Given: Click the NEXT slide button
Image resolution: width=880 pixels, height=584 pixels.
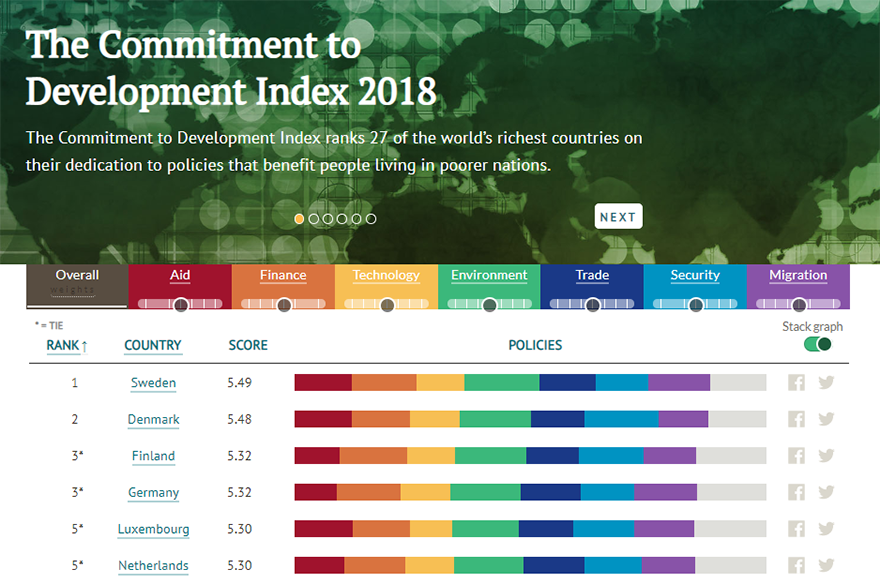Looking at the screenshot, I should pyautogui.click(x=618, y=217).
